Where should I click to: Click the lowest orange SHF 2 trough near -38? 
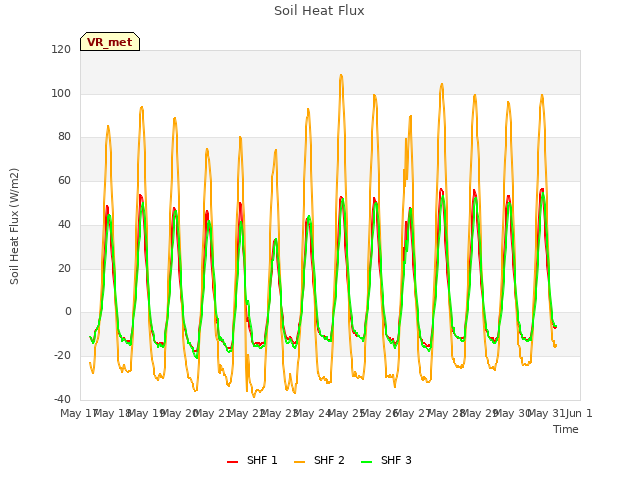pos(253,396)
